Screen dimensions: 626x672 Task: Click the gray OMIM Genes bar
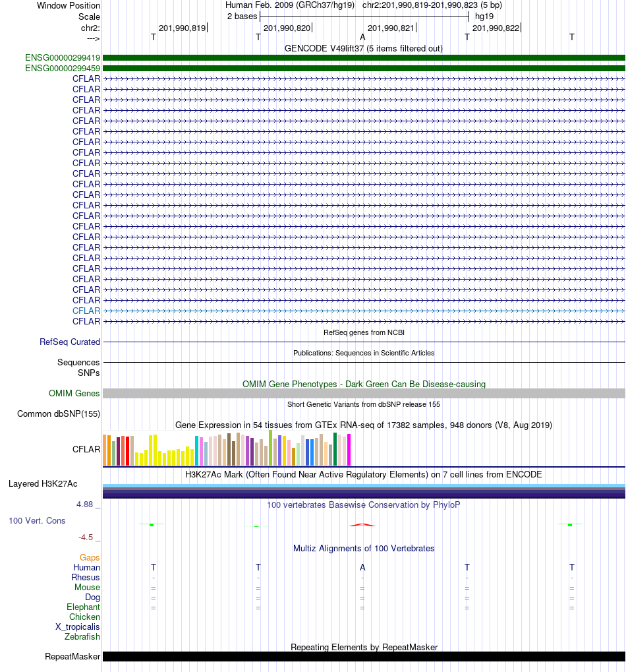pyautogui.click(x=364, y=394)
